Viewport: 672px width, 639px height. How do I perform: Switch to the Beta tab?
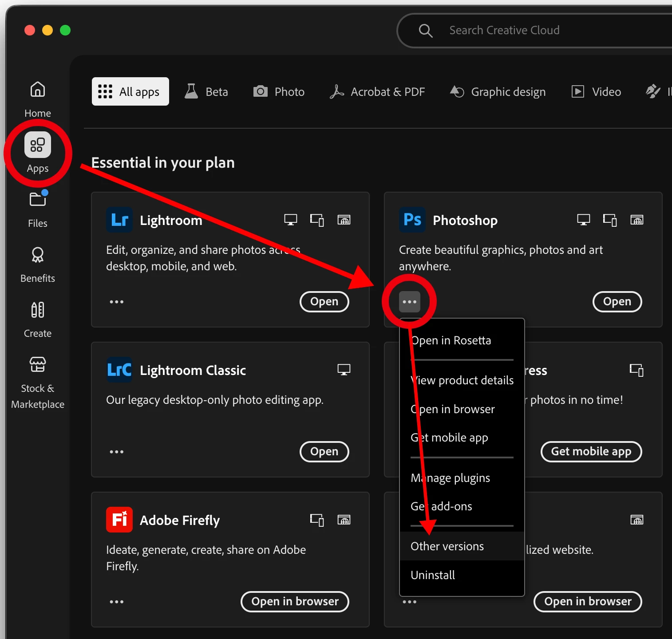(x=206, y=91)
